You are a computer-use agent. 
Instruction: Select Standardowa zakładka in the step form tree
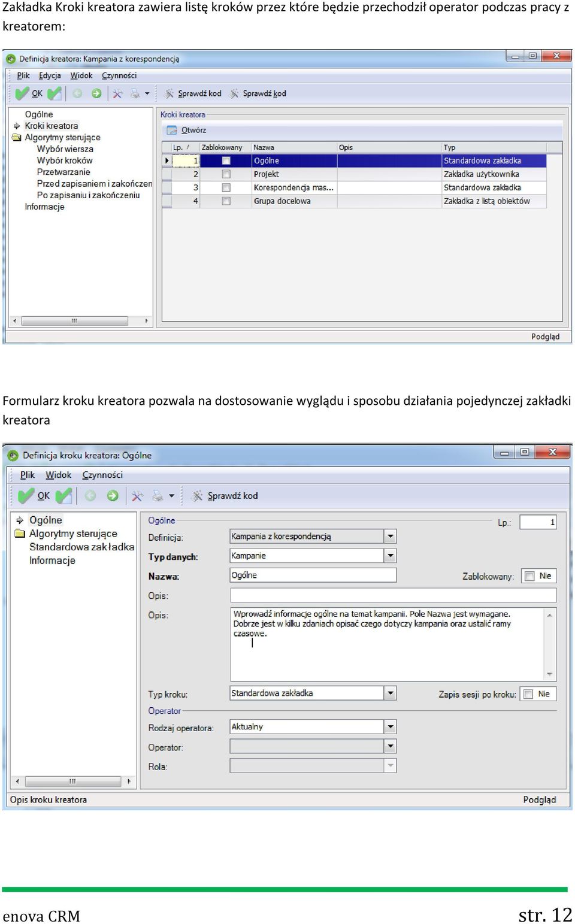point(81,547)
